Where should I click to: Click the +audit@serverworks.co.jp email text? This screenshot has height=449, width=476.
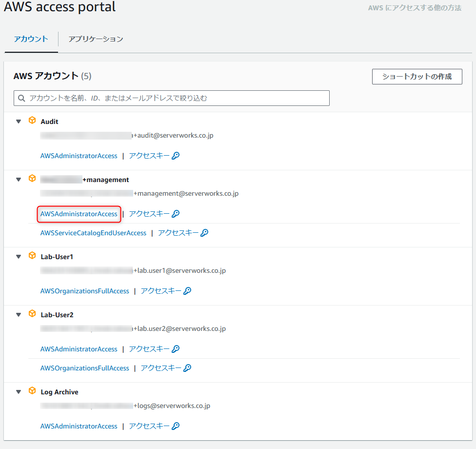(173, 136)
